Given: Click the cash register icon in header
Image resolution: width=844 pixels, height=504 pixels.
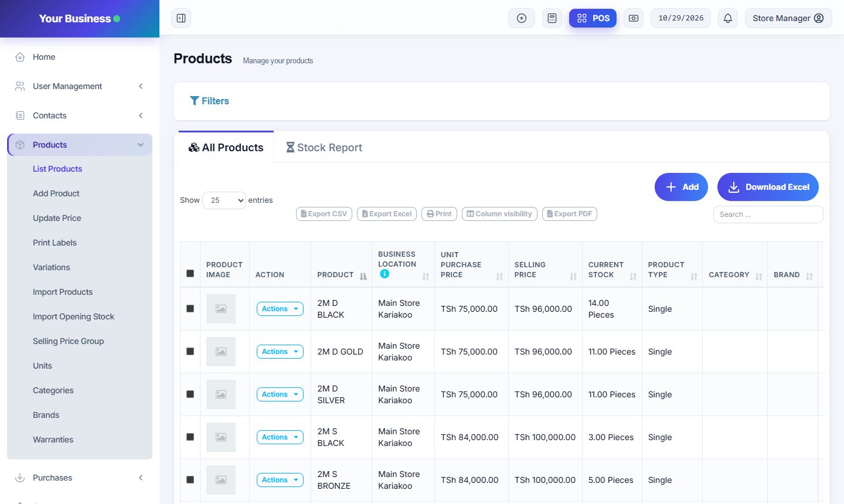Looking at the screenshot, I should [634, 18].
